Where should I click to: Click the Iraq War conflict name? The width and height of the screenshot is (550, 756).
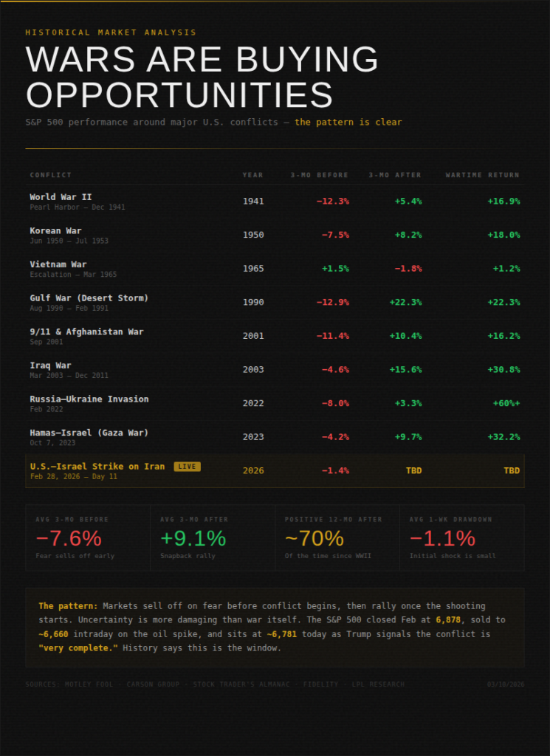click(x=50, y=365)
